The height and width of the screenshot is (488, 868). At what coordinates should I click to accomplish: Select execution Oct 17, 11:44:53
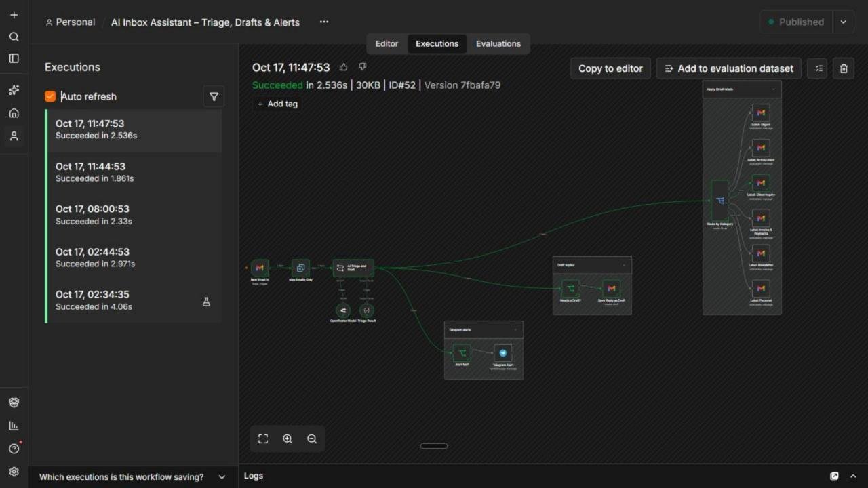tap(134, 172)
